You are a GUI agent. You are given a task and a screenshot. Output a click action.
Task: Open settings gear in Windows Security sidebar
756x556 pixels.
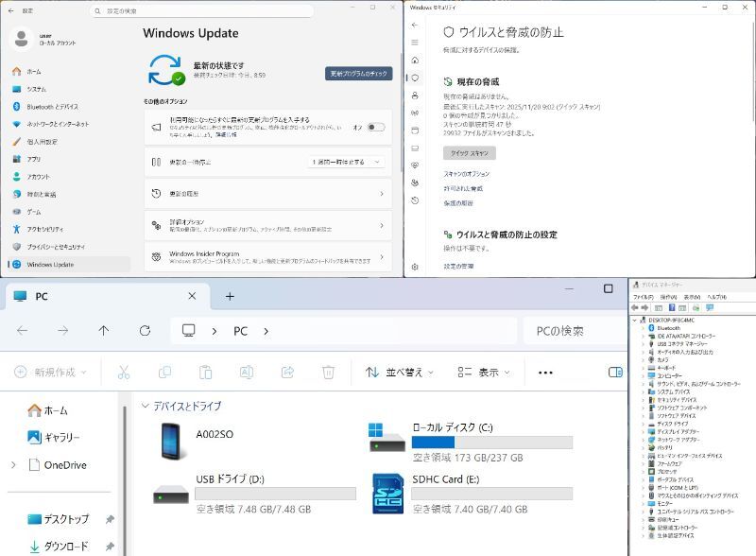point(415,267)
